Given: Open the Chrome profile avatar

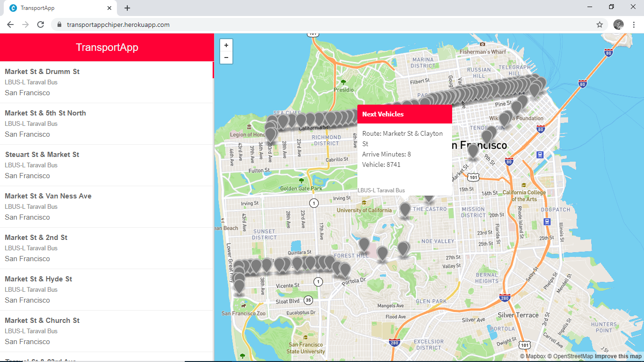Looking at the screenshot, I should tap(619, 25).
